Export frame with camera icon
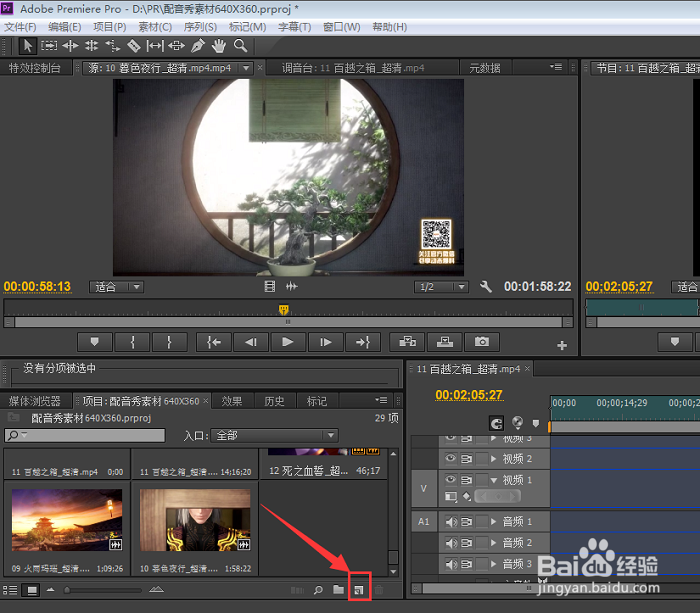Viewport: 700px width, 613px height. (482, 342)
